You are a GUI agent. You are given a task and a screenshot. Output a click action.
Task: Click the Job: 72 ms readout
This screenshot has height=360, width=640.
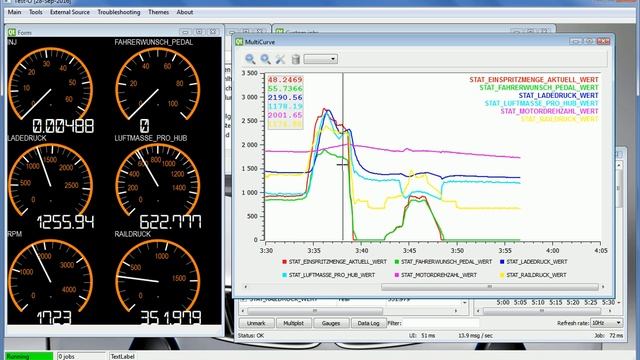click(x=609, y=336)
